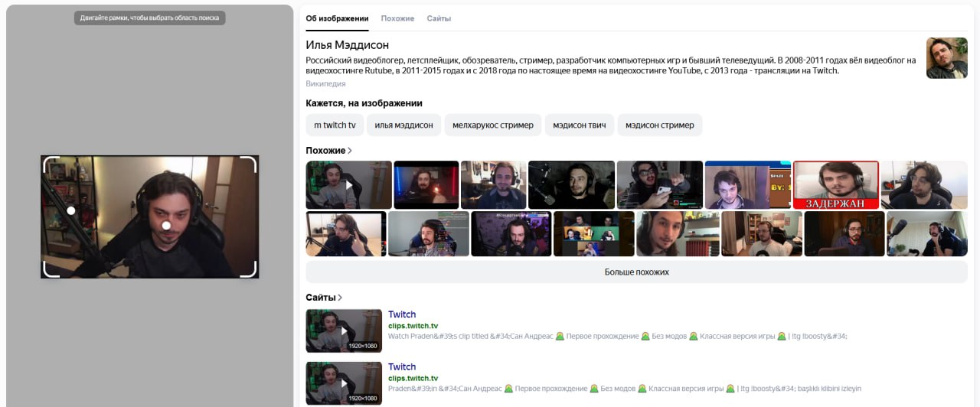Expand the Похожие section heading chevron
Viewport: 980px width, 407px height.
pyautogui.click(x=350, y=151)
